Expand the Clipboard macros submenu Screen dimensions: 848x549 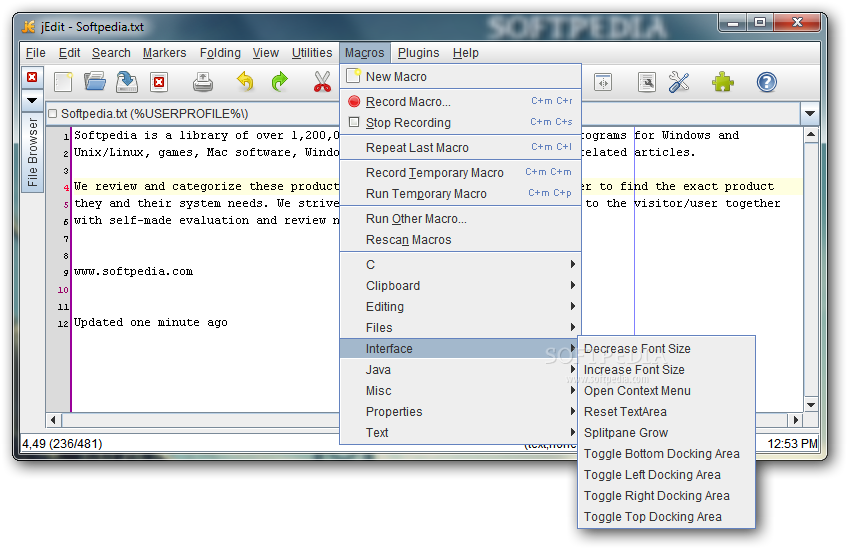coord(461,286)
